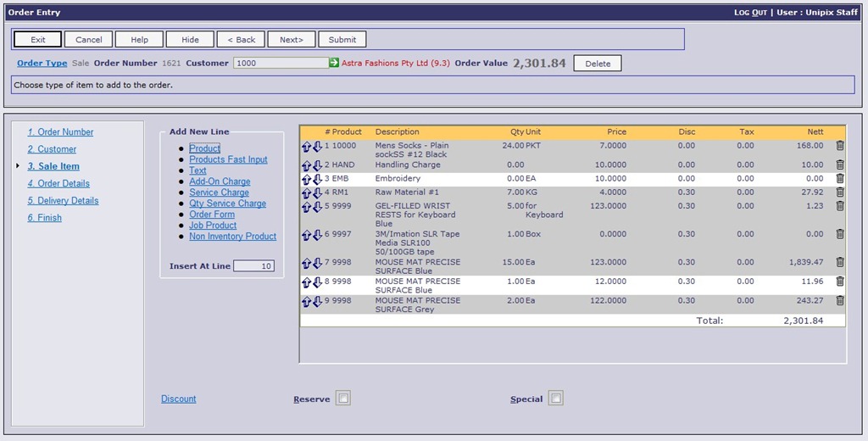Delete the Embroidery line
This screenshot has width=868, height=441.
click(x=840, y=178)
